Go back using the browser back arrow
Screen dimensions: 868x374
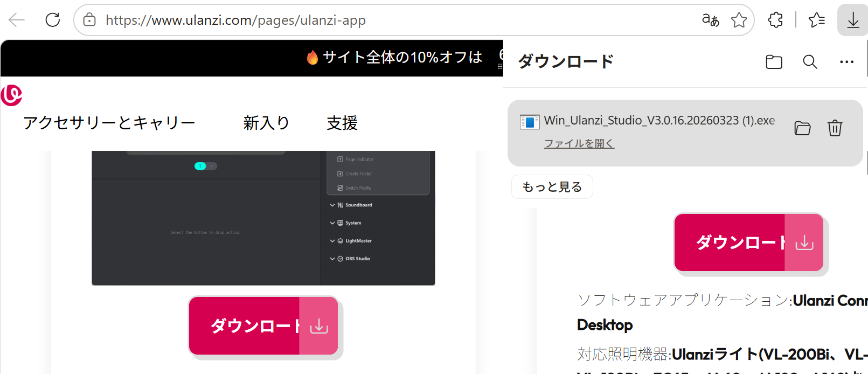[17, 20]
